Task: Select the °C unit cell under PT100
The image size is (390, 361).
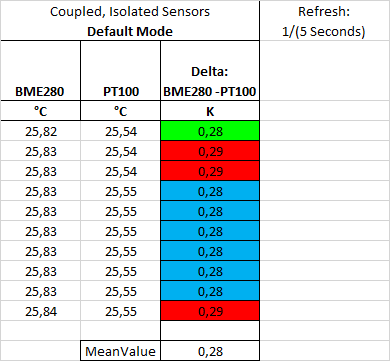Action: tap(120, 111)
